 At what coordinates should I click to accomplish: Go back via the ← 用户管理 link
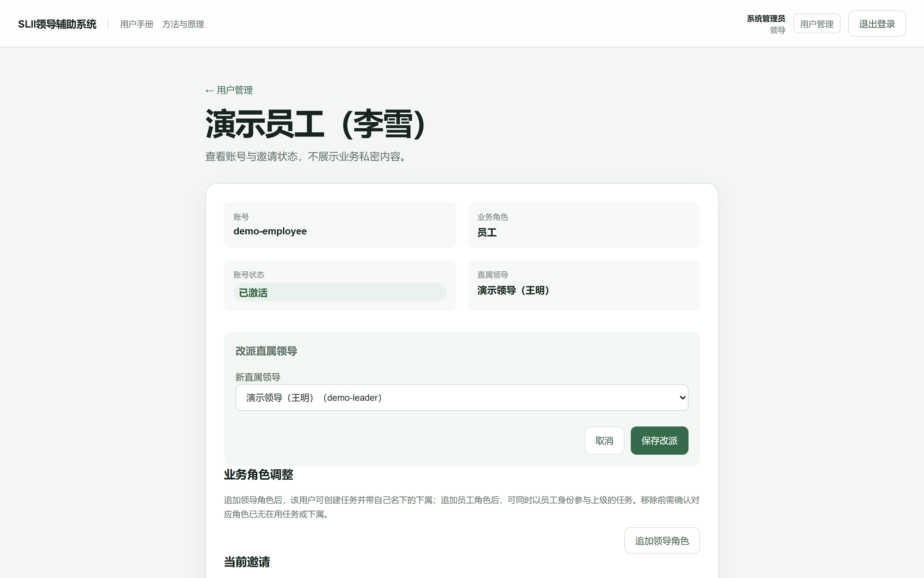229,90
